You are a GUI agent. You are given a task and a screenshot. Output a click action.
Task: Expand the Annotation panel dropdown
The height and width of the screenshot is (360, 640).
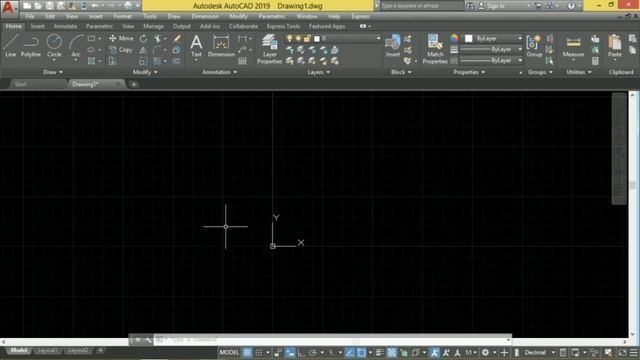coord(220,72)
